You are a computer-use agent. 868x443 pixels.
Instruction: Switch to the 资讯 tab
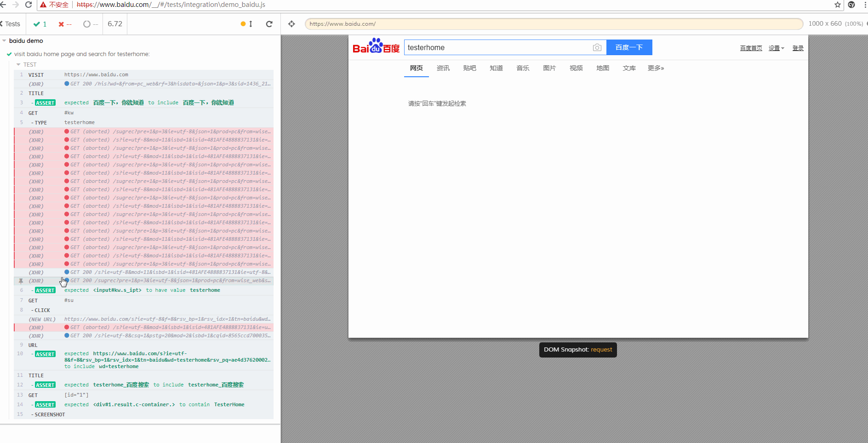pyautogui.click(x=443, y=68)
